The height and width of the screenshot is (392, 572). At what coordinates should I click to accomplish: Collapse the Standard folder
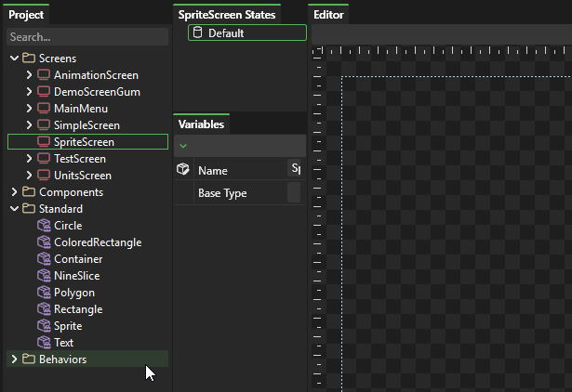click(x=14, y=209)
